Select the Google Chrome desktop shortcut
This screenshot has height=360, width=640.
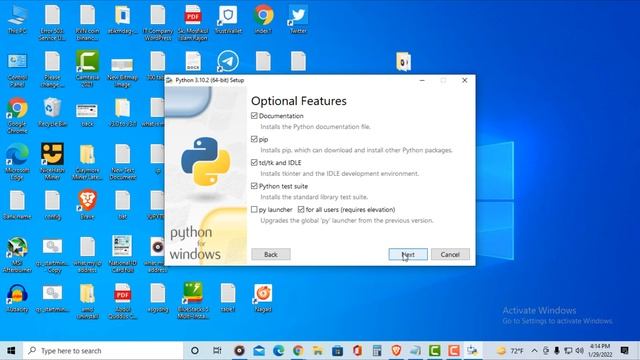pos(17,116)
